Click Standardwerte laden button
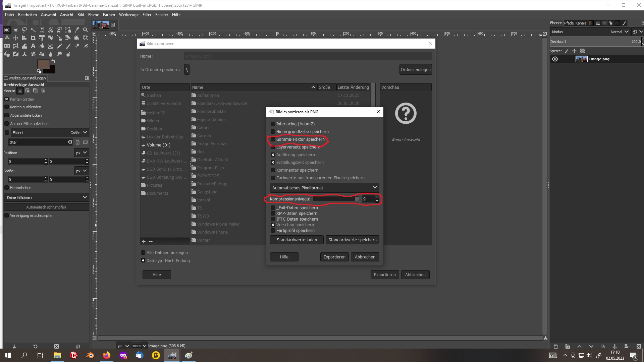The image size is (644, 362). click(x=297, y=240)
